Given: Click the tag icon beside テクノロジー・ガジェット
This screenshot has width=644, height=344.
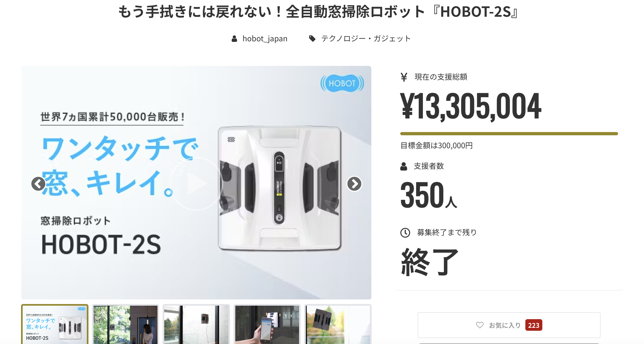Looking at the screenshot, I should [x=312, y=39].
